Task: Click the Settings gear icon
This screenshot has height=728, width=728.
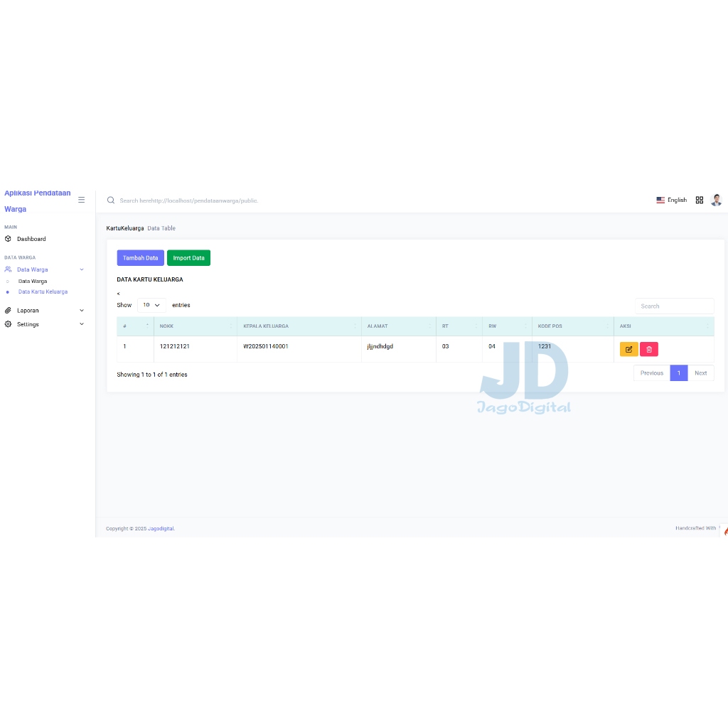Action: tap(8, 324)
